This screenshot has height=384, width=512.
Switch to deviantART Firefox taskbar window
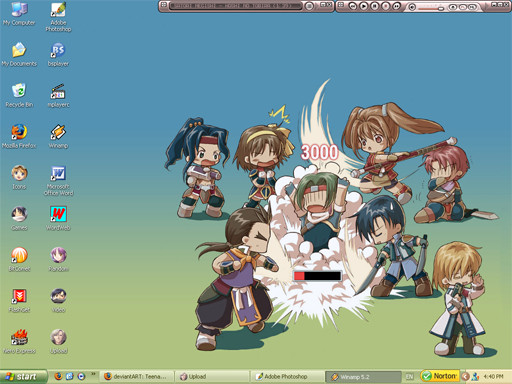point(137,377)
